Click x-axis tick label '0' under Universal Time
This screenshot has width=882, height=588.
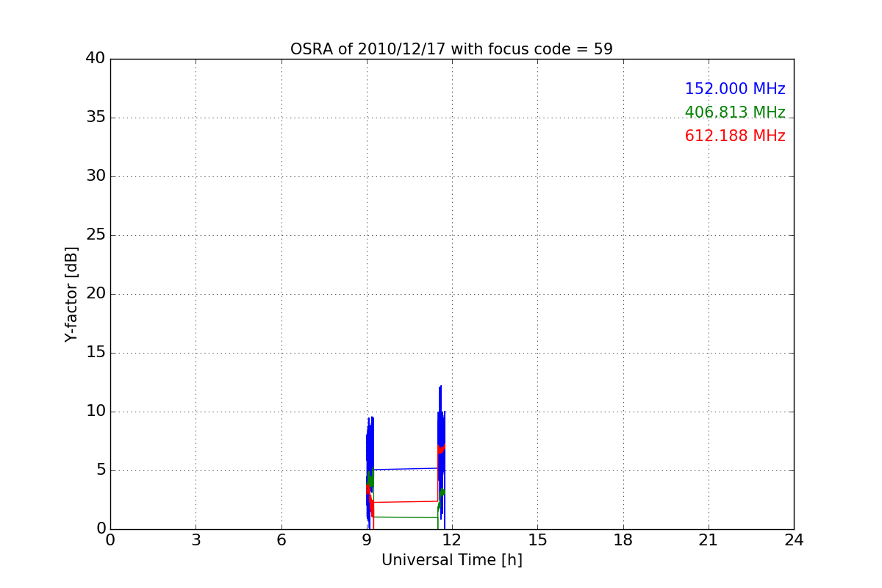pyautogui.click(x=110, y=540)
